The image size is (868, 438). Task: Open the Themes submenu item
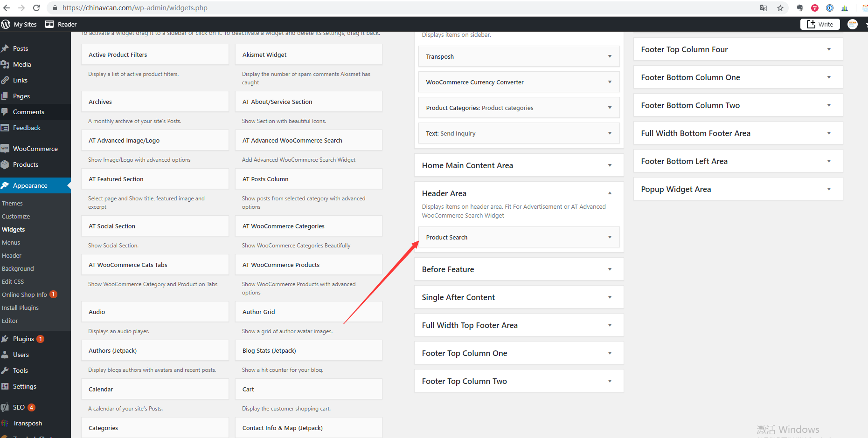pyautogui.click(x=12, y=204)
